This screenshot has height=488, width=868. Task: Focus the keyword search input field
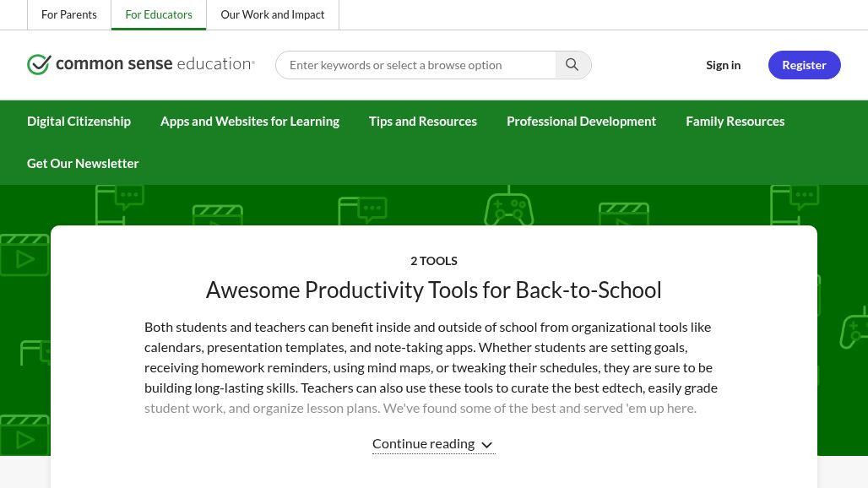415,65
